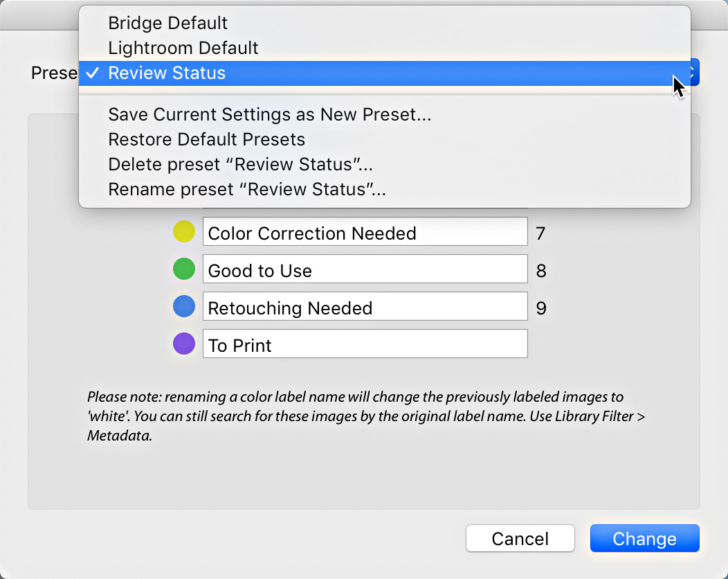This screenshot has height=579, width=728.
Task: Click the purple label color swatch
Action: (184, 344)
